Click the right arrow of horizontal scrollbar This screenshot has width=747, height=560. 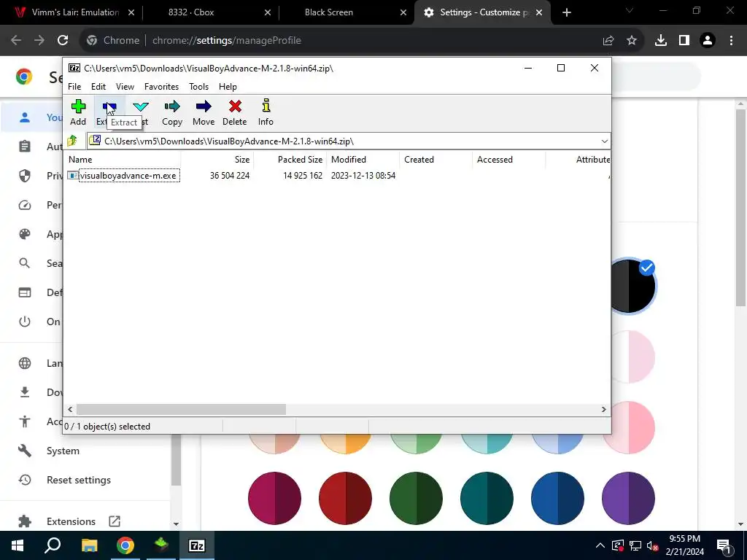[603, 410]
